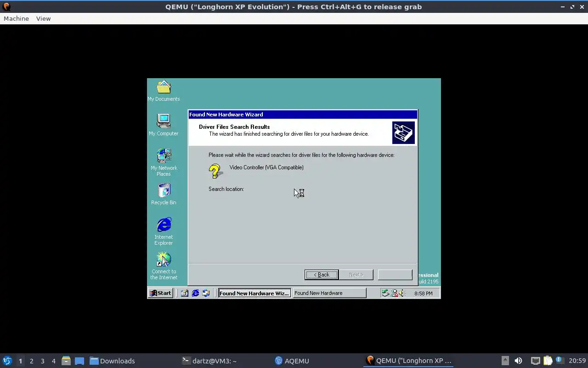Click the Search location label
This screenshot has height=368, width=588.
226,189
